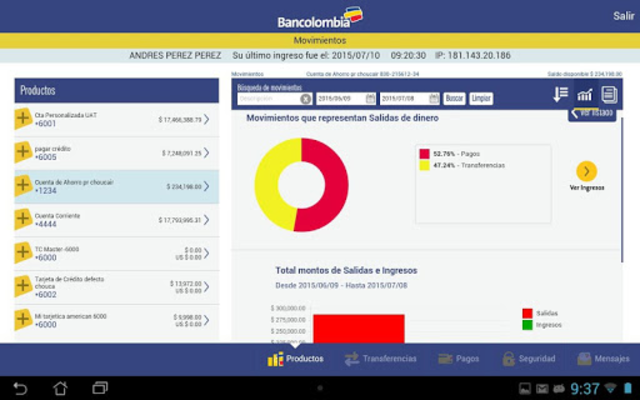Open calendar for end date 2015/07/08
The height and width of the screenshot is (400, 640).
(434, 99)
